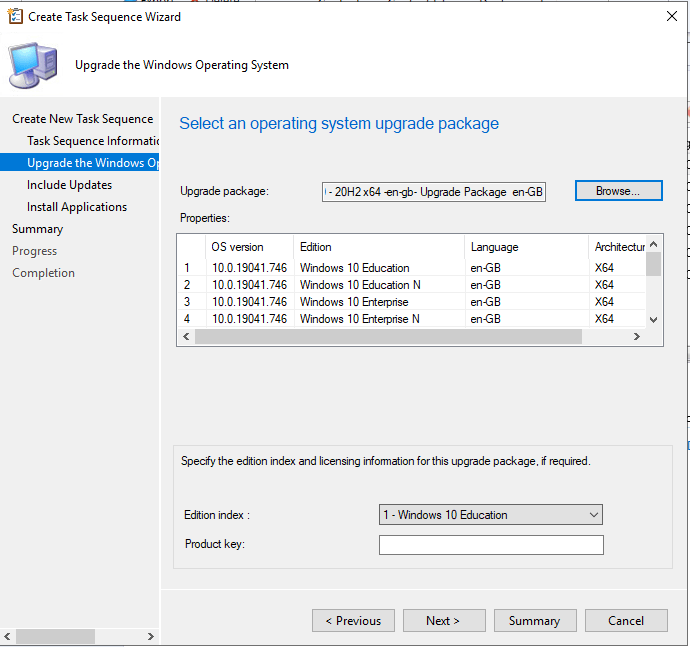The image size is (690, 647).
Task: Cancel the task sequence wizard
Action: point(626,621)
